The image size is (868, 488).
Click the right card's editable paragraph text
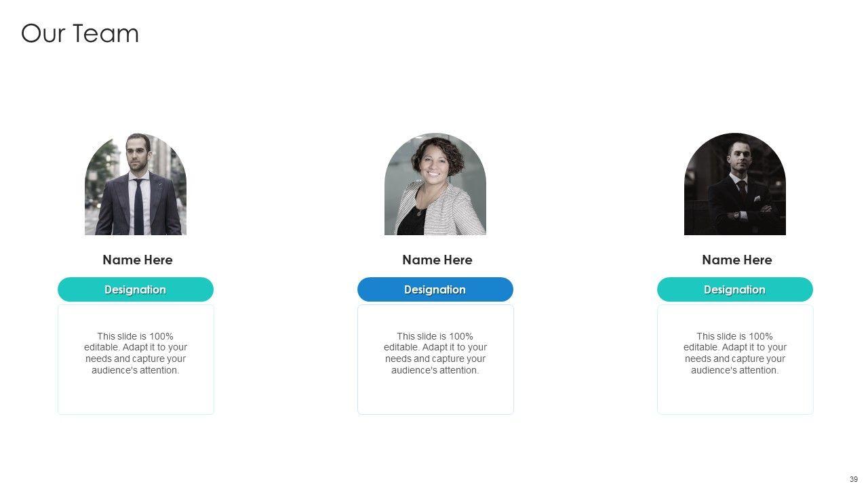(x=735, y=353)
